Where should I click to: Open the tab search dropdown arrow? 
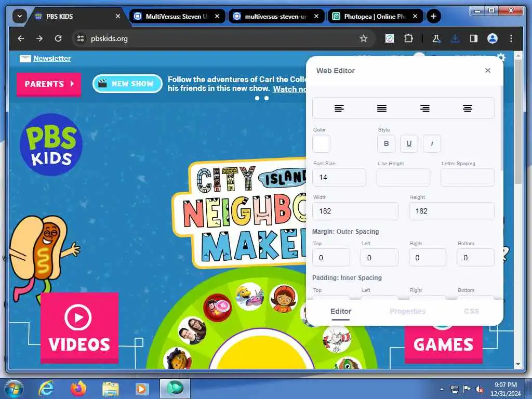pyautogui.click(x=19, y=16)
